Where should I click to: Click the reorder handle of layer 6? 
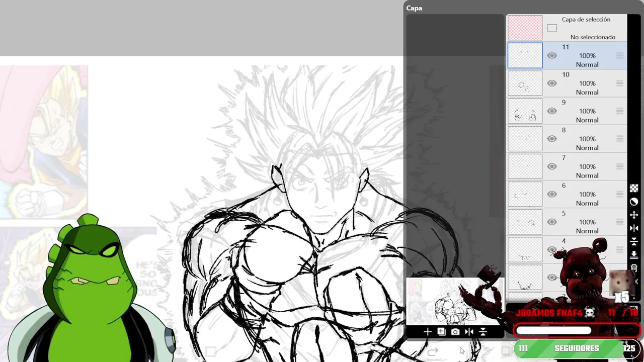(x=620, y=194)
